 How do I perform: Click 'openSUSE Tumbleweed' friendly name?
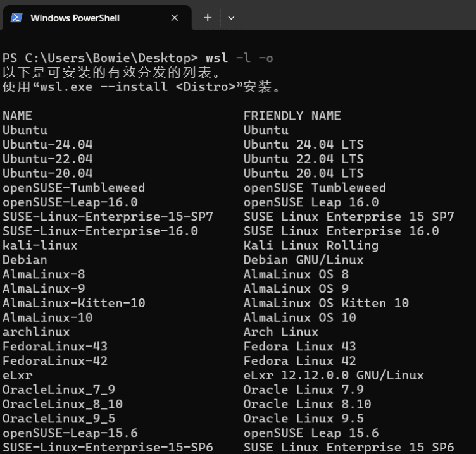coord(315,188)
